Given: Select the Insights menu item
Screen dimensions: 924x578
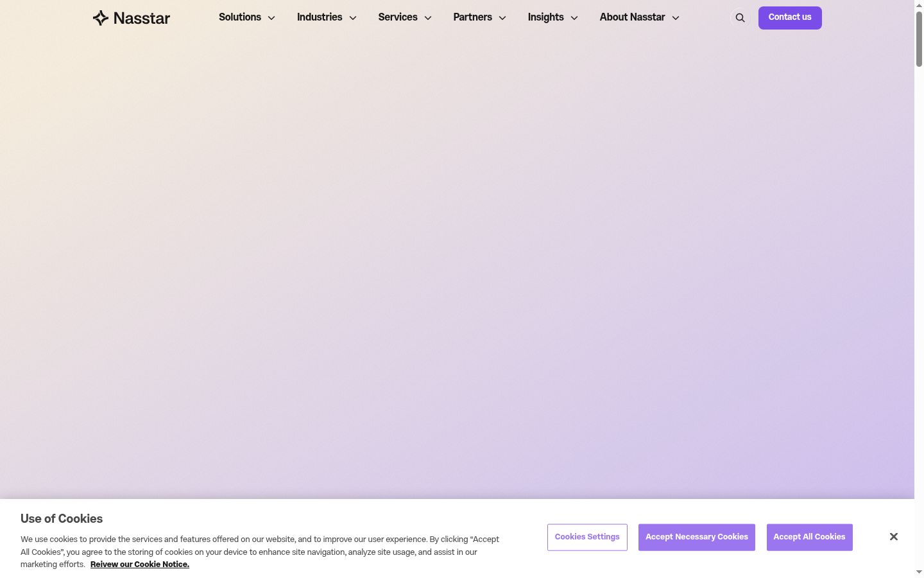Looking at the screenshot, I should click(x=546, y=17).
